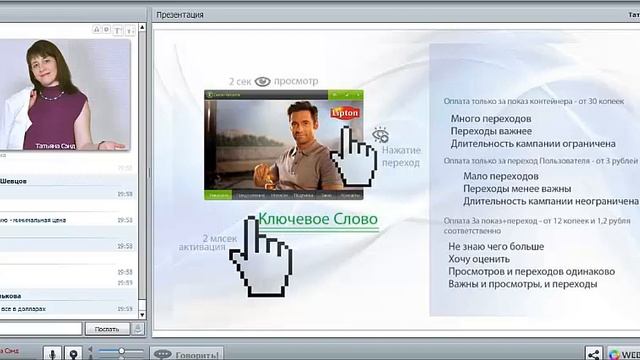This screenshot has height=360, width=640.
Task: Click the slide text "Много переходов"
Action: point(491,119)
